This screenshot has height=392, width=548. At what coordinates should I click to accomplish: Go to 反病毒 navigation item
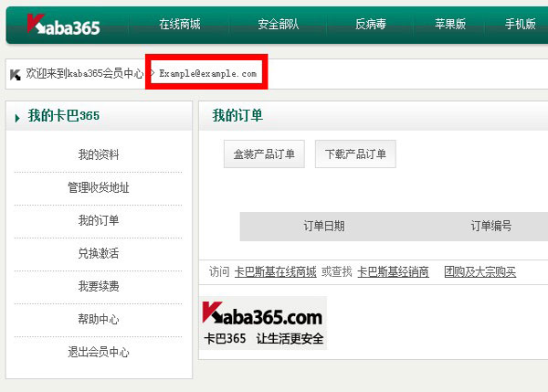371,24
